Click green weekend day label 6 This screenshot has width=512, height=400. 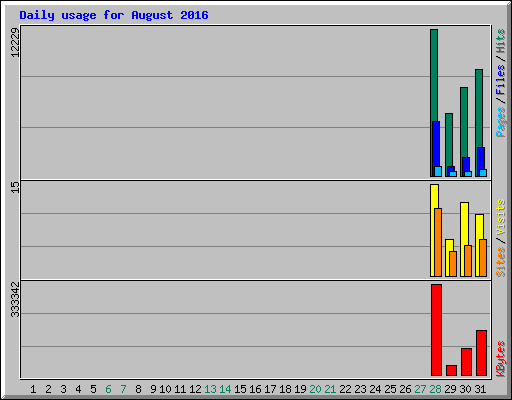(x=108, y=389)
